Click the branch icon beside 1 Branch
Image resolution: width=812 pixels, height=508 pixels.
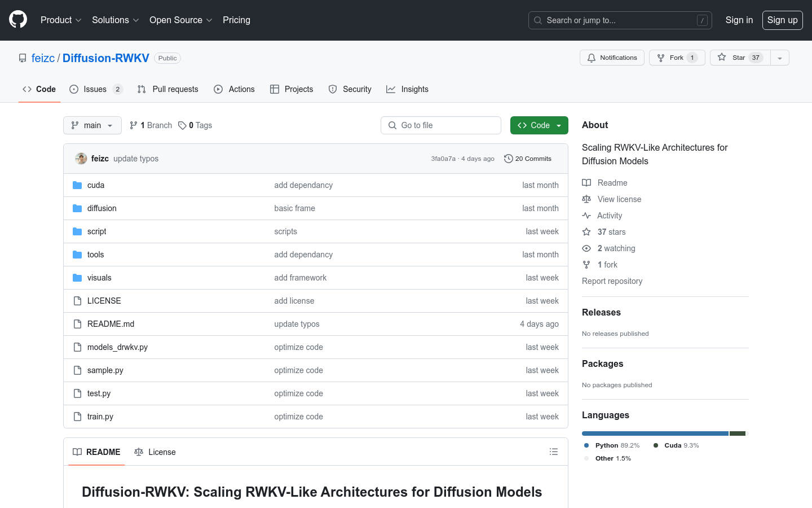point(134,125)
